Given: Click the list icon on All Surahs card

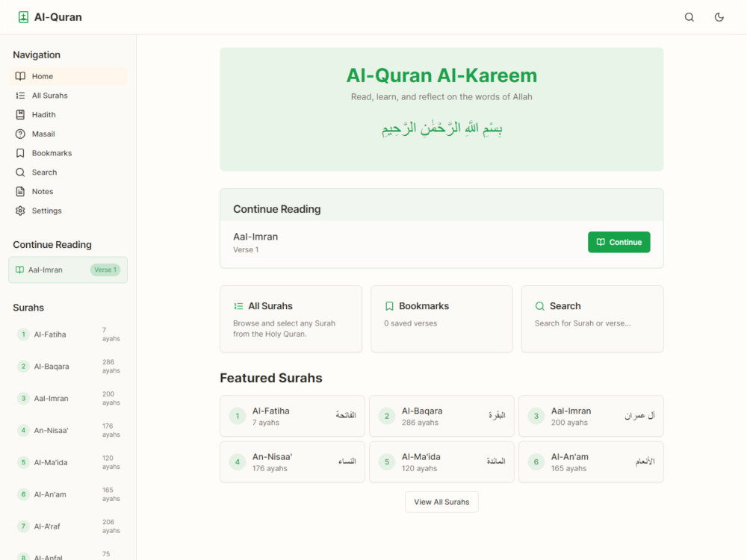Looking at the screenshot, I should [x=238, y=306].
